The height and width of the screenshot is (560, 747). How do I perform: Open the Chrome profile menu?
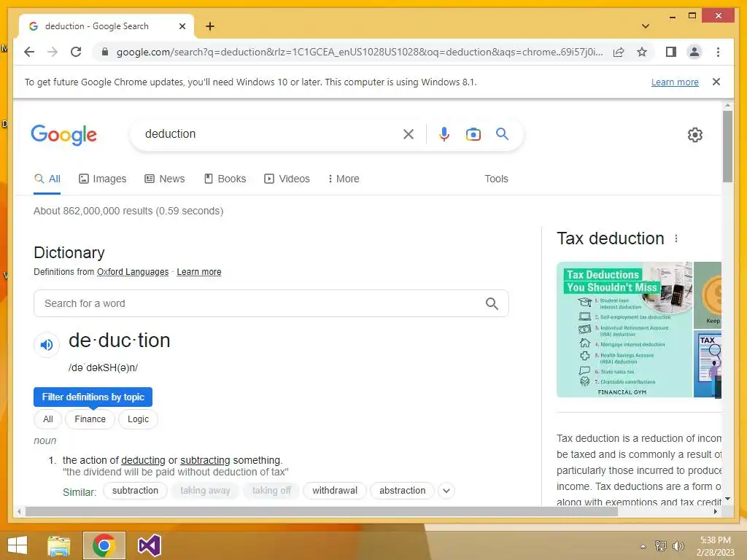694,52
